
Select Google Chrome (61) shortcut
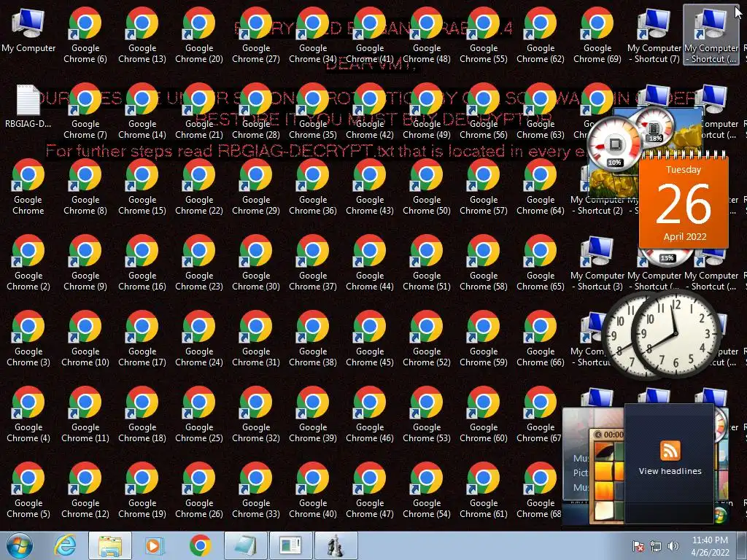484,491
